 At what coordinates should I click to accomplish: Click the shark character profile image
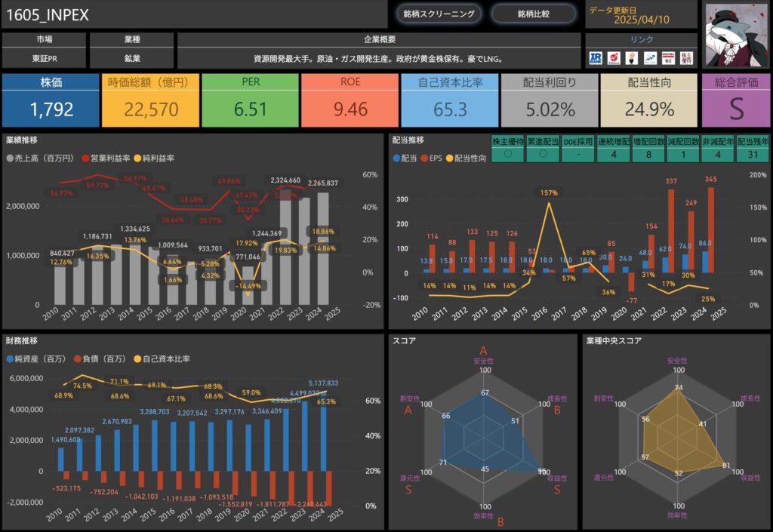736,35
